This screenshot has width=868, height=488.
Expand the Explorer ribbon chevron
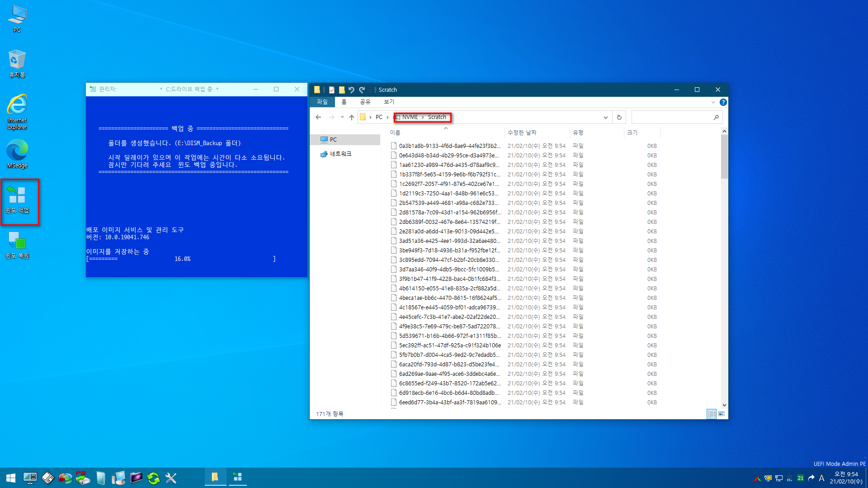point(713,102)
